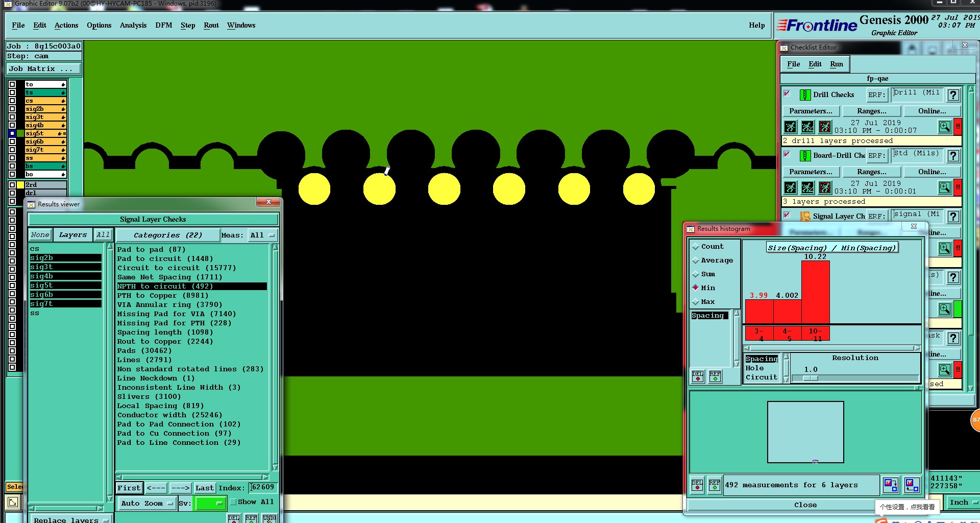Click second running-man icon under Drill Checks

807,127
